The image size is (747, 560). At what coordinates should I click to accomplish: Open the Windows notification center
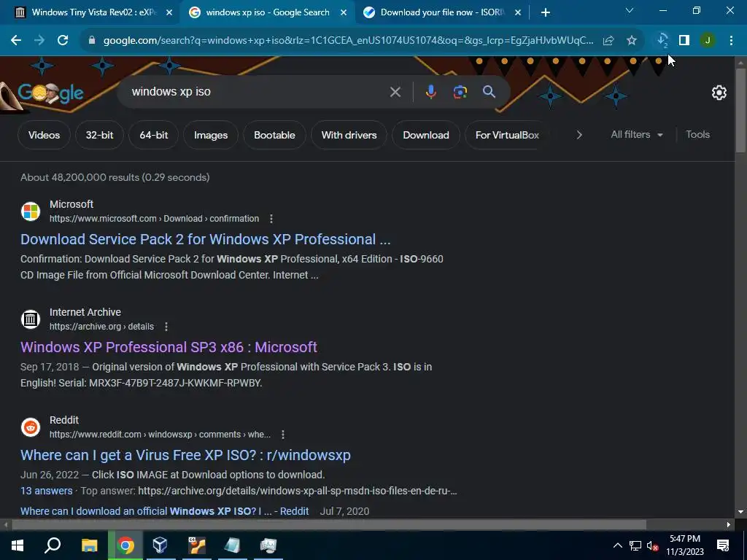click(x=723, y=545)
